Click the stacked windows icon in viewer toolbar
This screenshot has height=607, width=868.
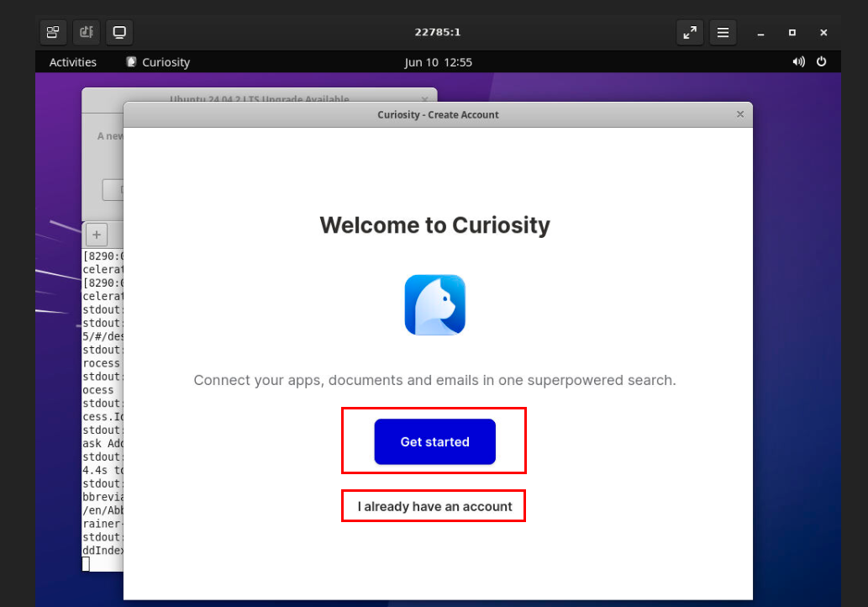(53, 33)
